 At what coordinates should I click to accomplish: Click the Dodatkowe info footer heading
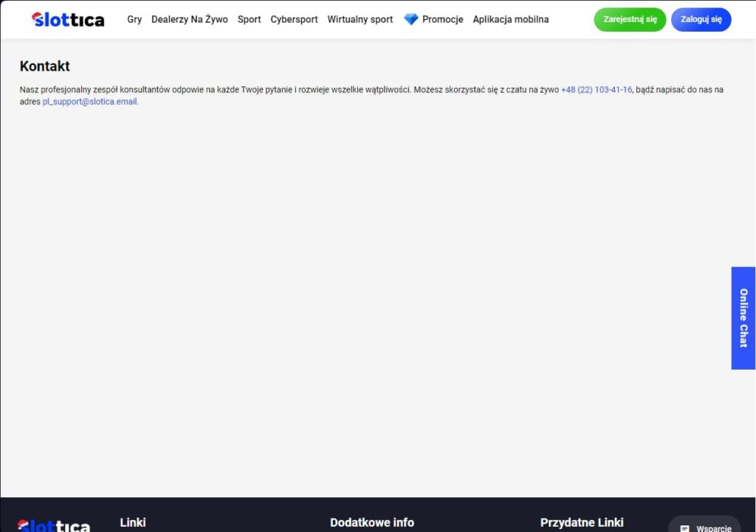coord(372,522)
